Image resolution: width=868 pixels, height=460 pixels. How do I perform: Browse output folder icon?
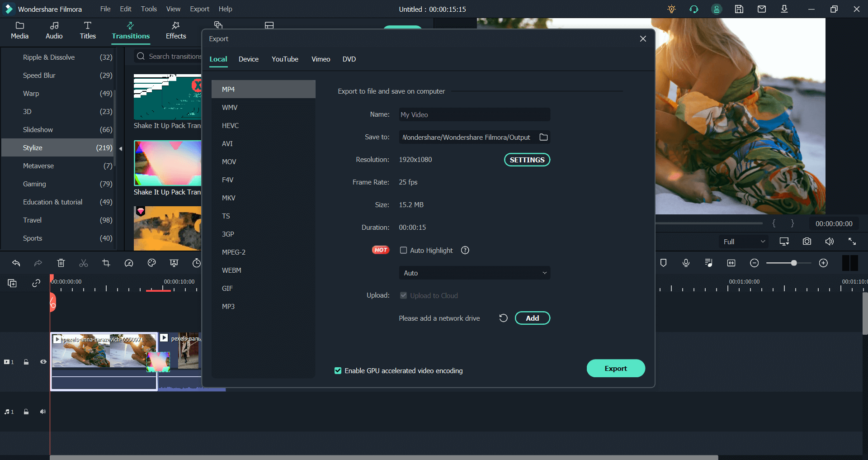544,137
